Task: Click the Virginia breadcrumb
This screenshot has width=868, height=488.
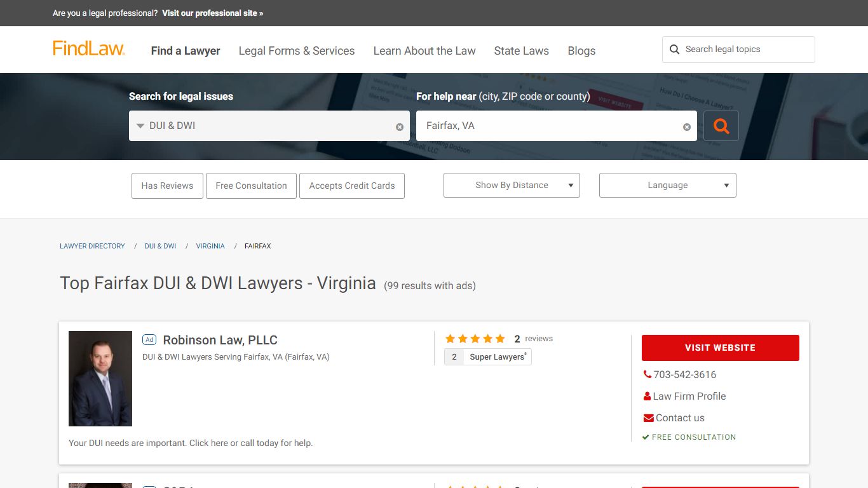Action: pos(210,246)
